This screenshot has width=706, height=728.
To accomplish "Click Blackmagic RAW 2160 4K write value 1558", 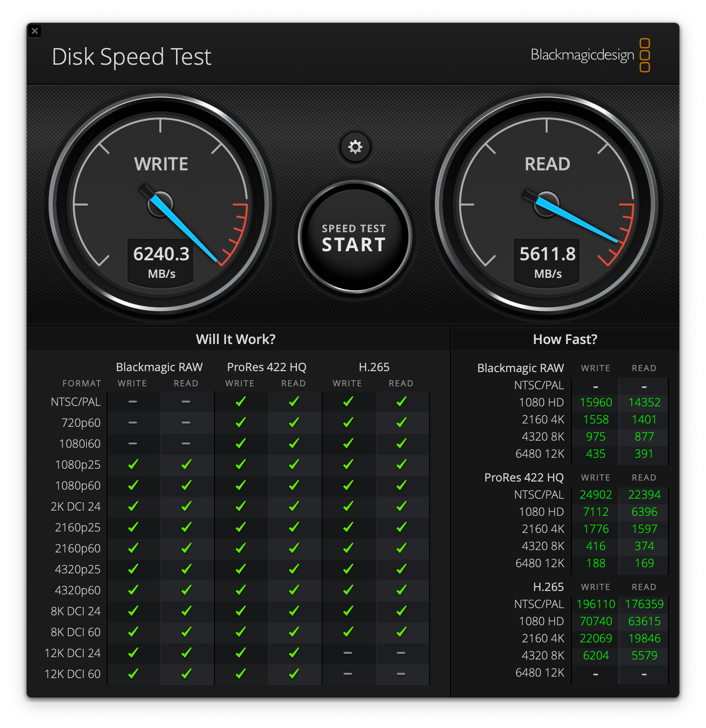I will 596,420.
